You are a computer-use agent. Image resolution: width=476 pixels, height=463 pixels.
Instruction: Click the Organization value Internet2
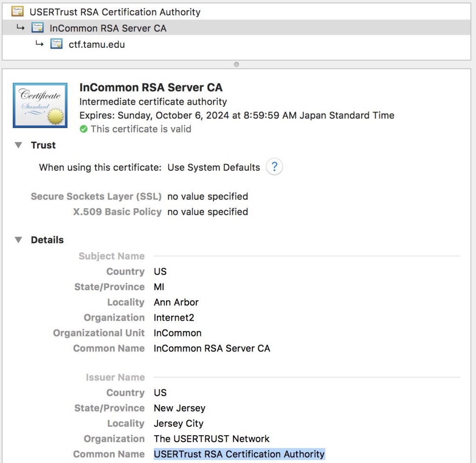coord(174,317)
